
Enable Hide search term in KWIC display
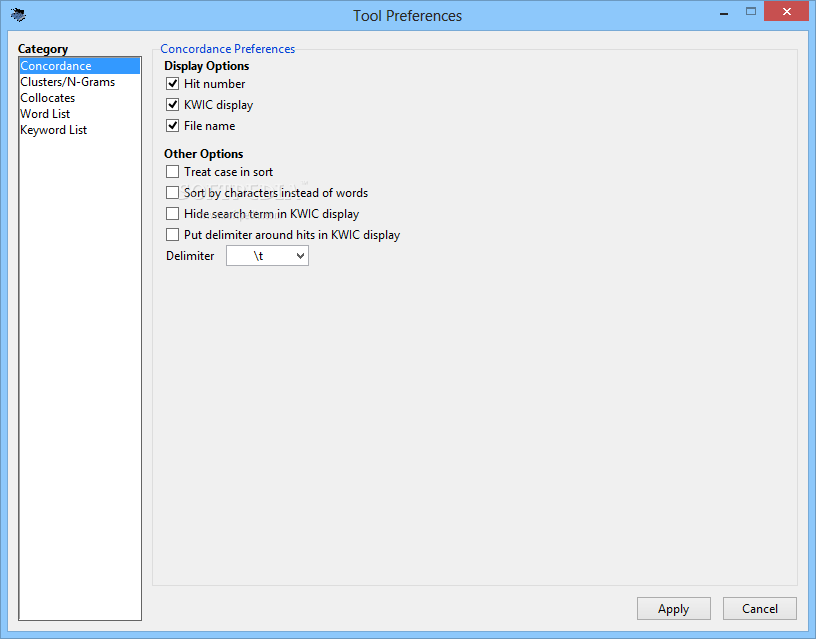click(172, 214)
